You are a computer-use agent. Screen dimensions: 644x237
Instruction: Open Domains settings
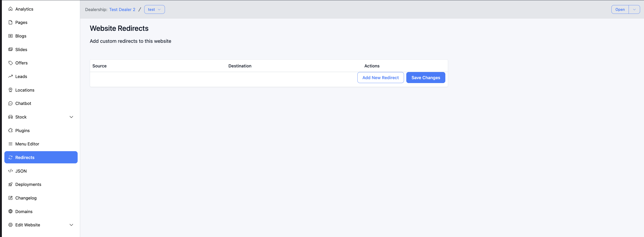(x=41, y=211)
